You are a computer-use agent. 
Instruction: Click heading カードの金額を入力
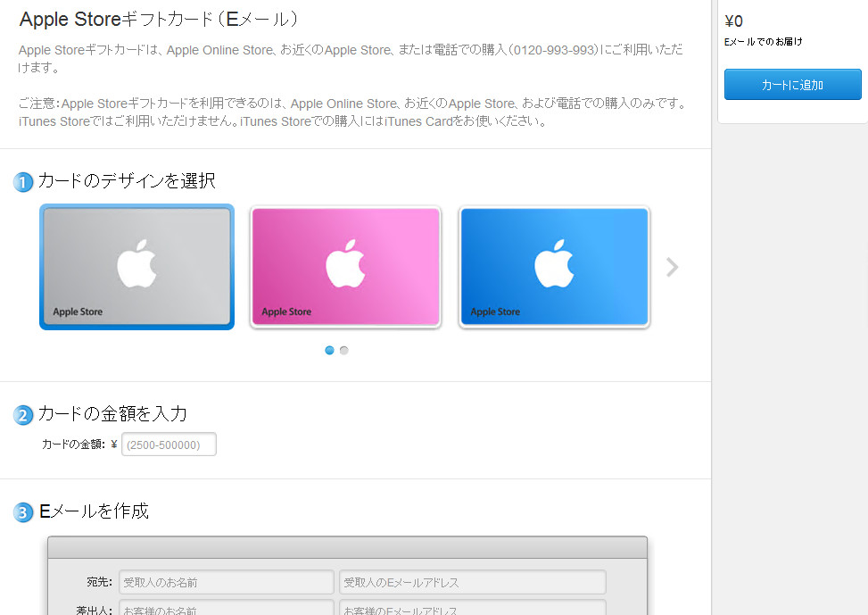pos(113,414)
